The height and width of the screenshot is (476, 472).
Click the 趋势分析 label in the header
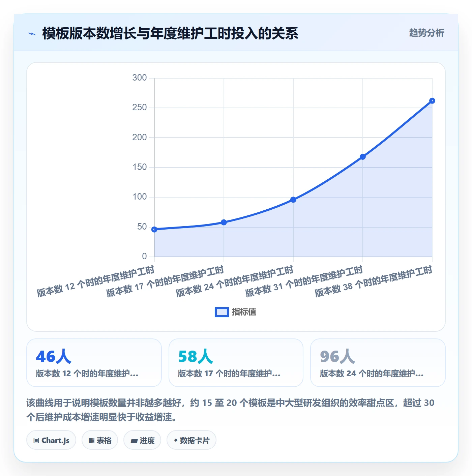426,33
